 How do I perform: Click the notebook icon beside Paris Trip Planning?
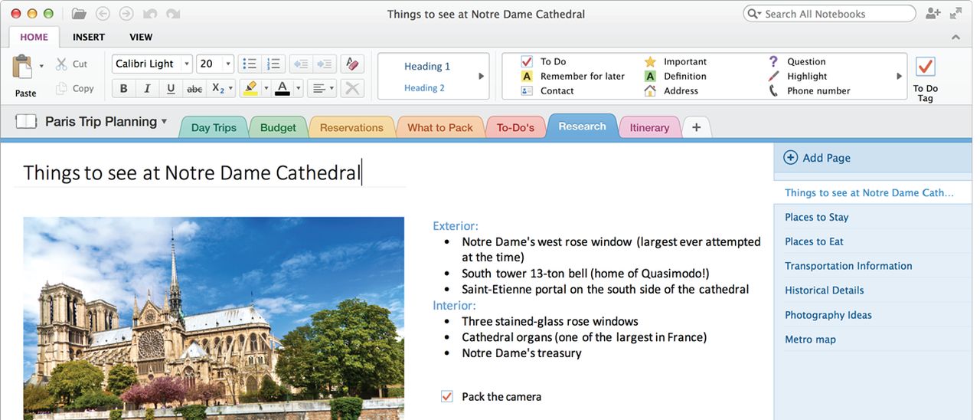26,121
